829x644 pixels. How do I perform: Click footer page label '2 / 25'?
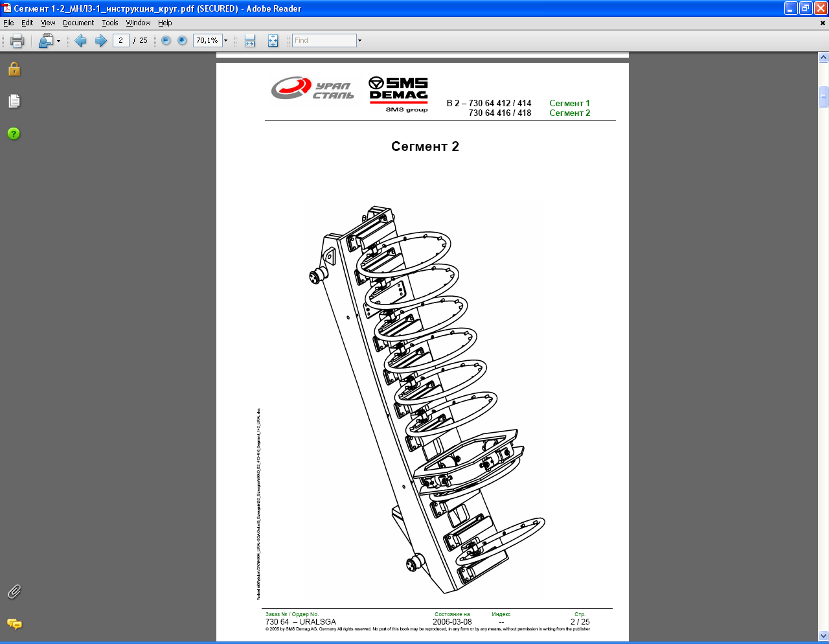coord(580,622)
